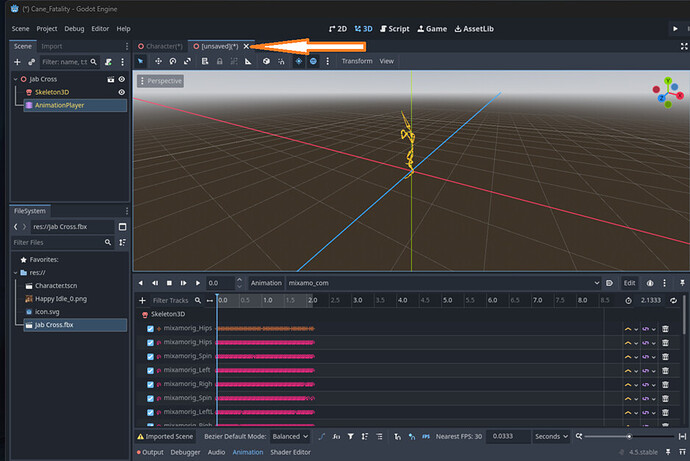Open the Seconds unit dropdown
690x461 pixels.
(x=550, y=436)
